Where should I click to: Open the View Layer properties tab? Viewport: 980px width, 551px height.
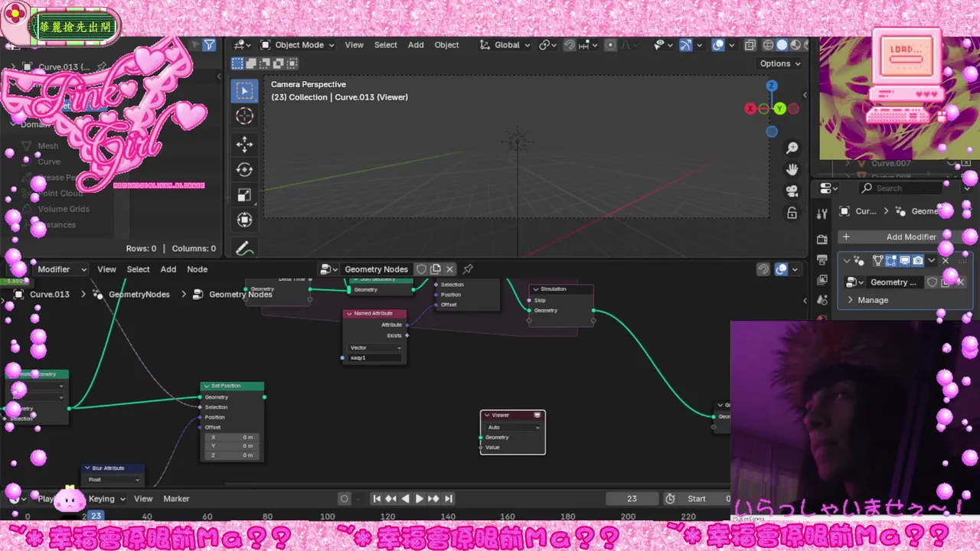coord(822,279)
